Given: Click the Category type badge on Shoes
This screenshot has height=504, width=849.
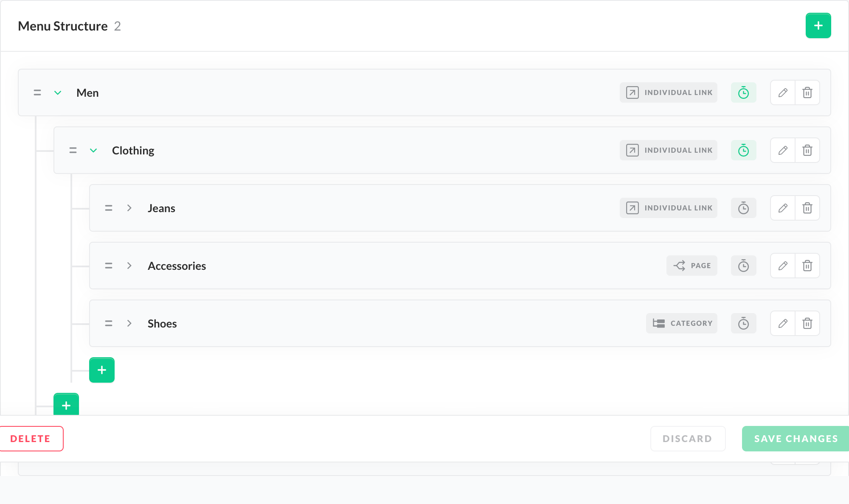Looking at the screenshot, I should (x=682, y=323).
